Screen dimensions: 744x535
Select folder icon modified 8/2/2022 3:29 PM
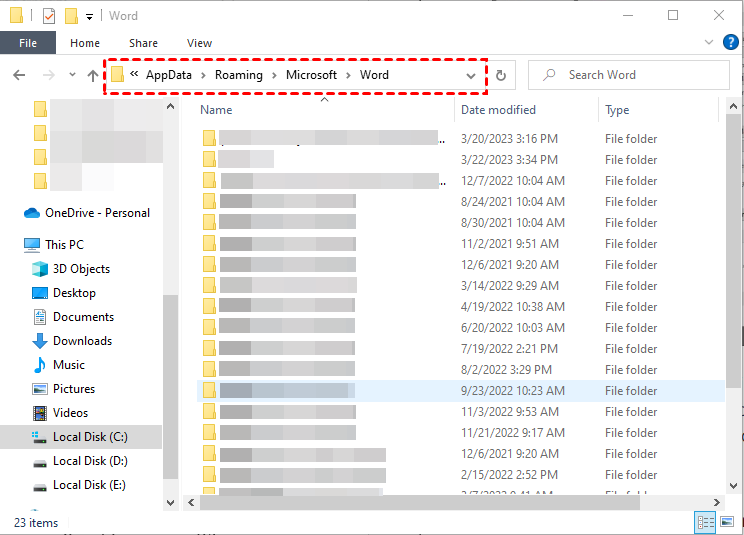[209, 369]
